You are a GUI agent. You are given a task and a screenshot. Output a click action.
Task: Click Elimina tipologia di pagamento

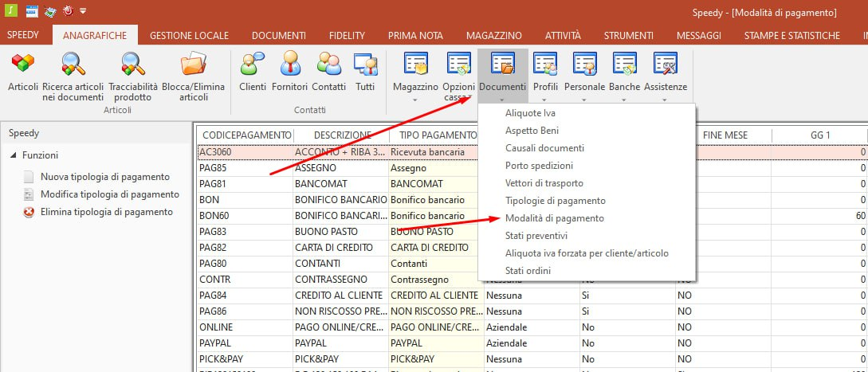click(x=106, y=212)
